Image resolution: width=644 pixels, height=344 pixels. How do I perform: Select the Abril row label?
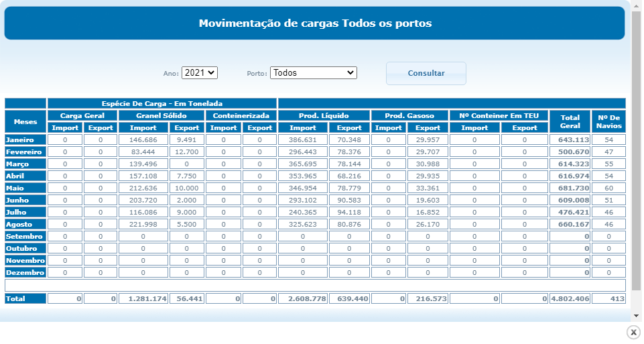[25, 176]
